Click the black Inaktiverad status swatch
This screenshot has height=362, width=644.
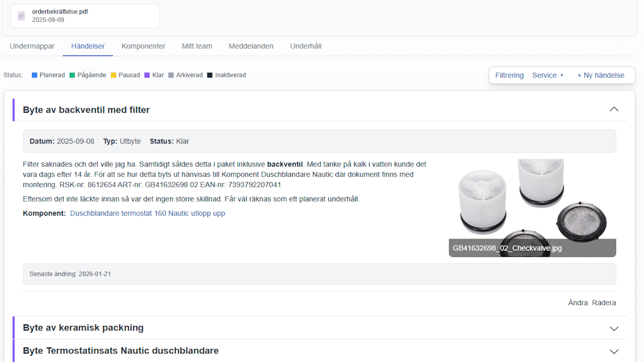[x=210, y=75]
